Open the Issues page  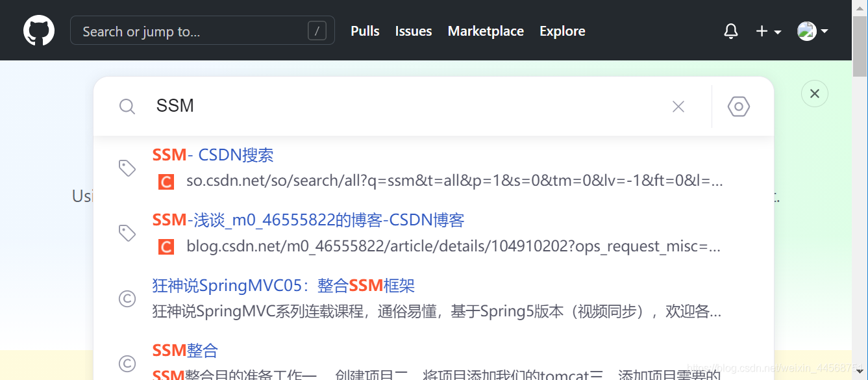click(414, 31)
